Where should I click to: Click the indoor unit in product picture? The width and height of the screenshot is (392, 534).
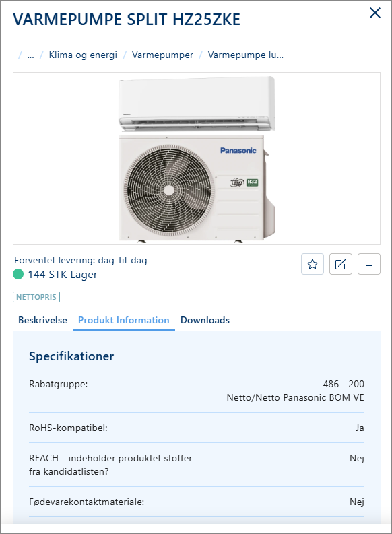[x=197, y=103]
